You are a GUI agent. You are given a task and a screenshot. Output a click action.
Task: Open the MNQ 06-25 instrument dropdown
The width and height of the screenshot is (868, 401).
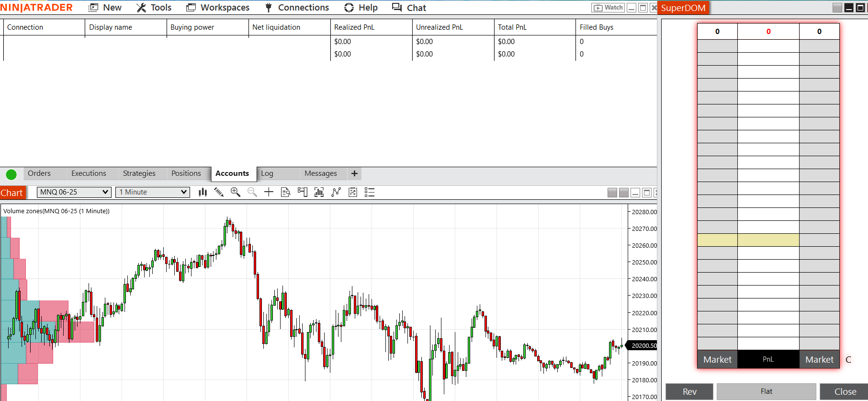click(74, 192)
